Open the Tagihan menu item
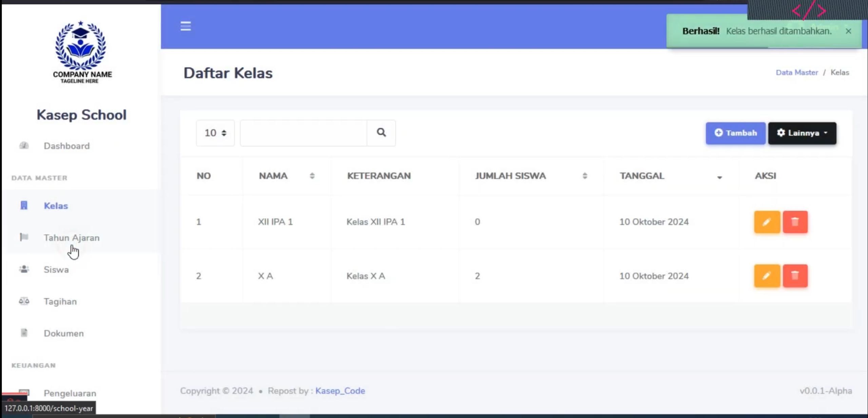Viewport: 868px width, 418px height. coord(81,302)
